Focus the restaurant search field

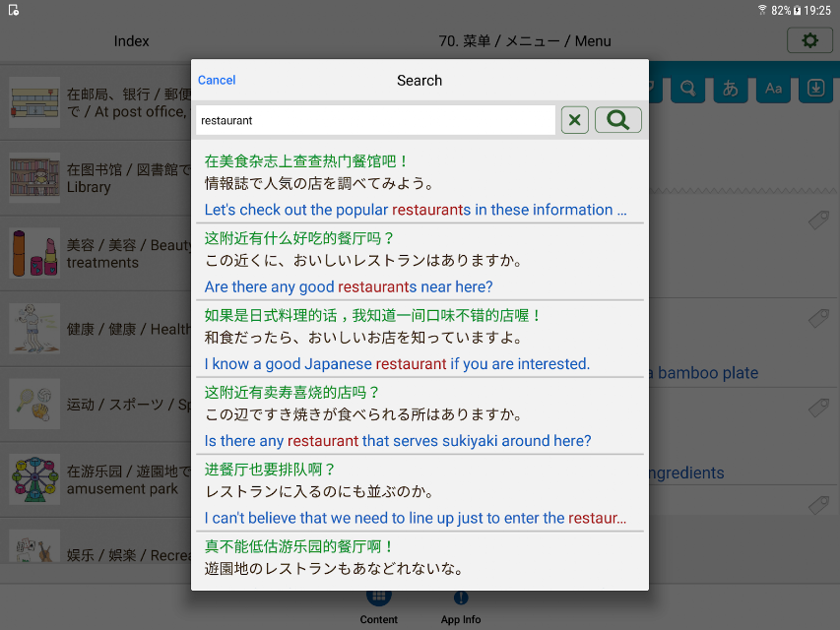coord(375,120)
